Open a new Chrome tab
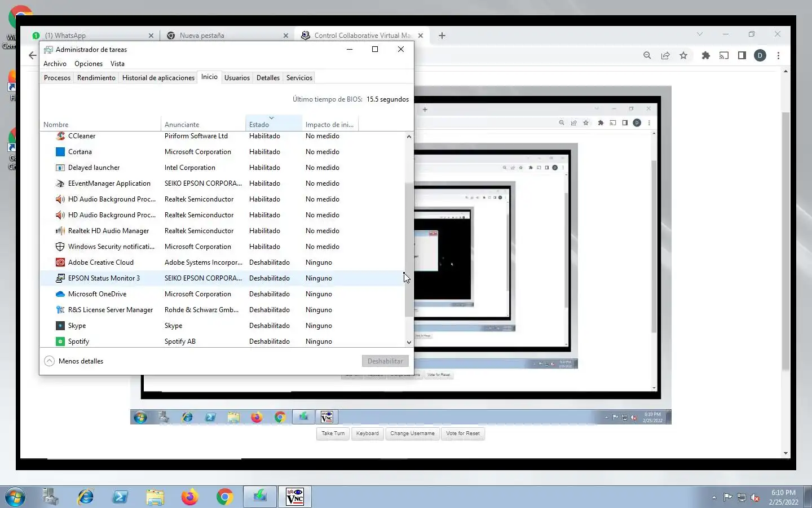 pyautogui.click(x=442, y=35)
